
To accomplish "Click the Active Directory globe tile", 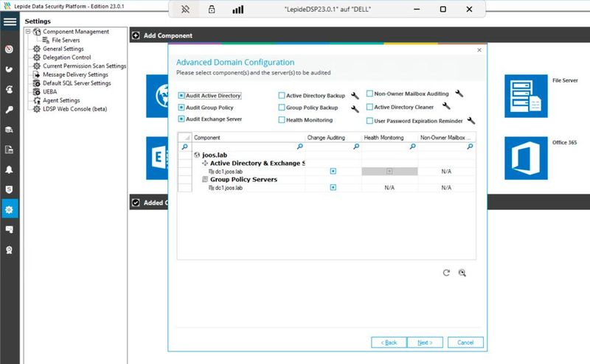I will (x=157, y=96).
